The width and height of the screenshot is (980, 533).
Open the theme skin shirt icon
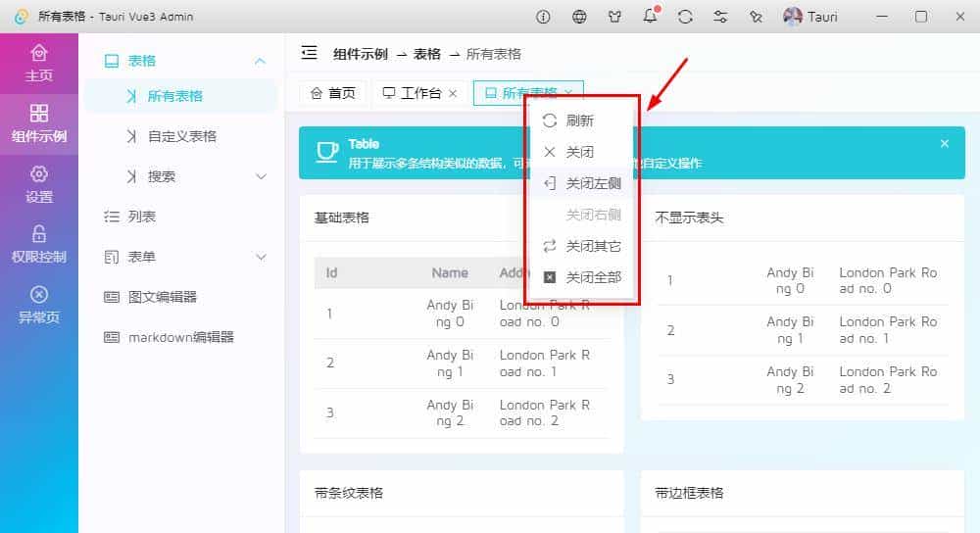tap(614, 17)
